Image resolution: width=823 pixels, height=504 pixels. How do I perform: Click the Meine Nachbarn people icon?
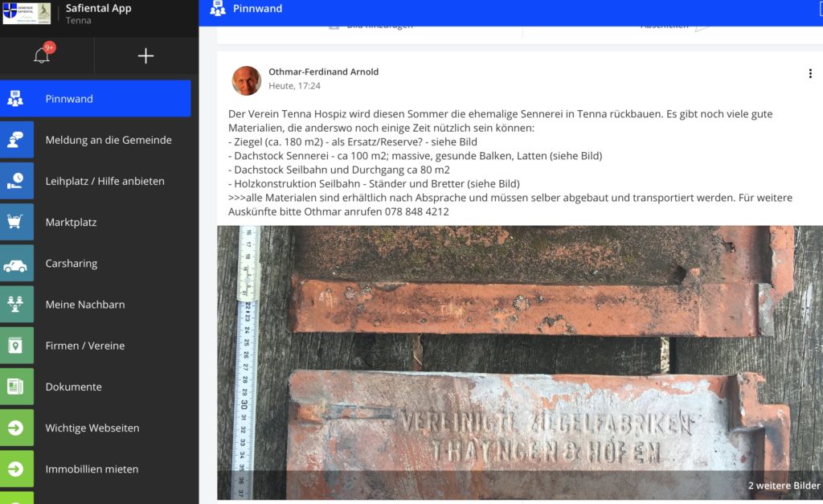tap(16, 305)
